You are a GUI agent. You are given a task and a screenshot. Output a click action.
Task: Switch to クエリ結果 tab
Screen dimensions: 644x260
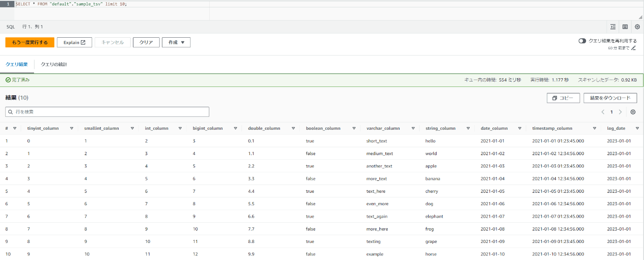17,64
